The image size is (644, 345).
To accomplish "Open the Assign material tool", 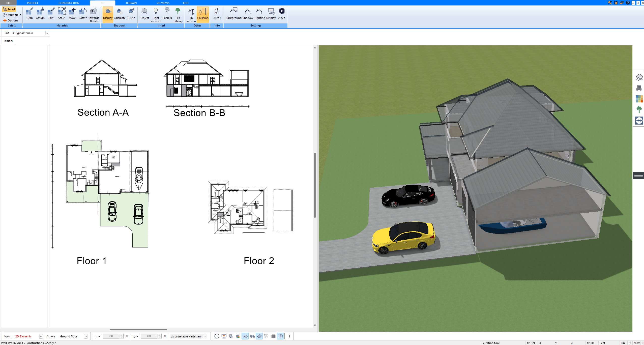I will [x=40, y=14].
